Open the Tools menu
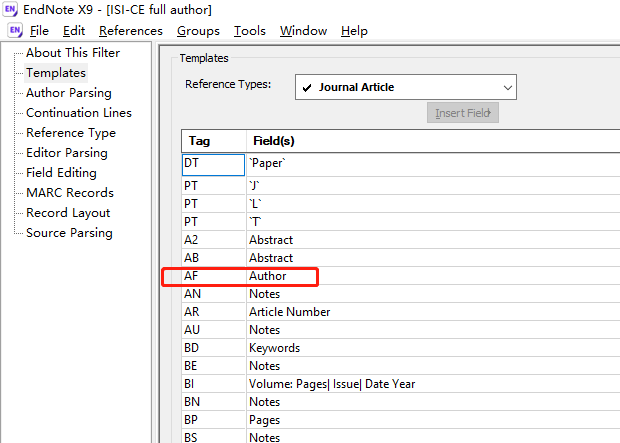This screenshot has height=443, width=620. pyautogui.click(x=250, y=31)
